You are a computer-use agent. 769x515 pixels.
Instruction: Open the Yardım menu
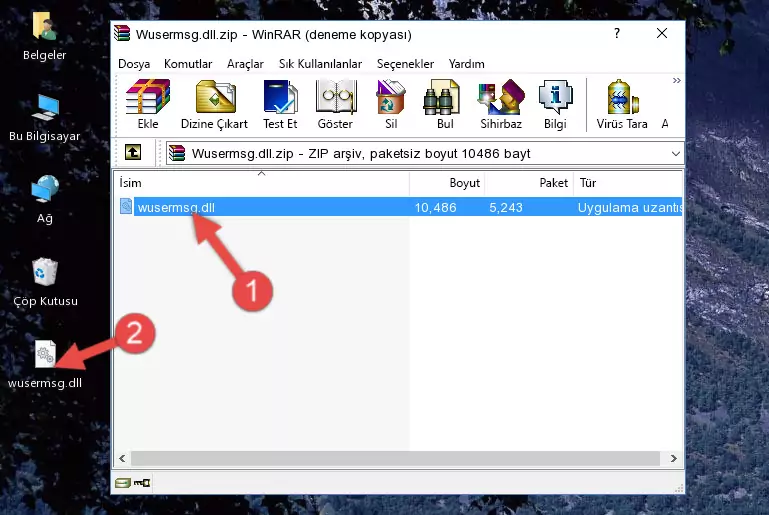coord(466,64)
